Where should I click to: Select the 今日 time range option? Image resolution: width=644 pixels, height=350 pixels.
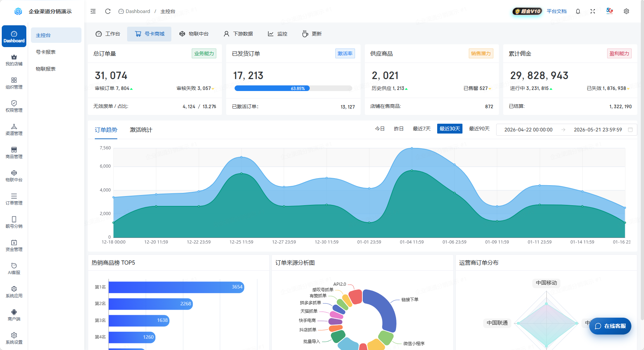[380, 129]
